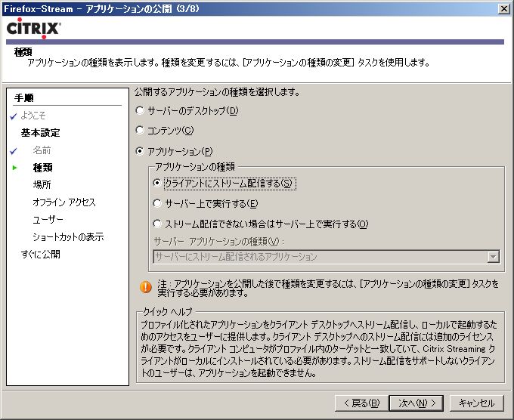The width and height of the screenshot is (514, 420).
Task: Select the ショートカットの表示 step
Action: click(68, 236)
